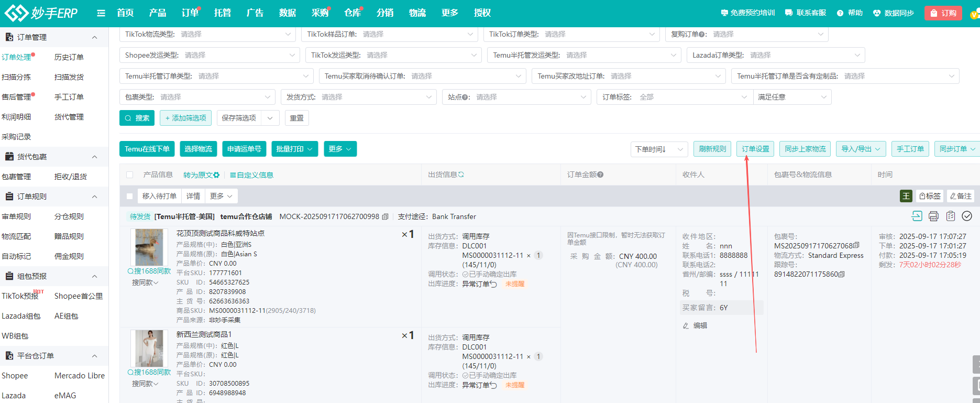The width and height of the screenshot is (980, 403).
Task: Click 搜1688同款 under the goose product
Action: [149, 271]
